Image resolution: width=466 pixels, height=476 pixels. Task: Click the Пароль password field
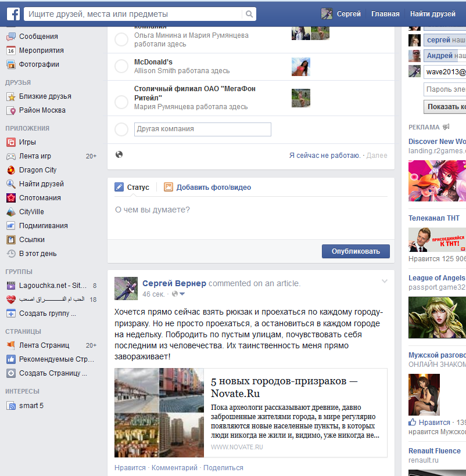pyautogui.click(x=445, y=89)
